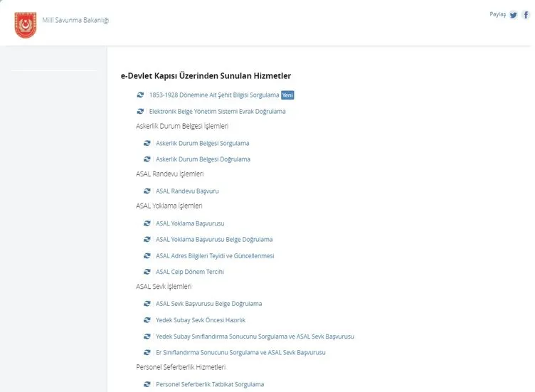
Task: Open Yedek Subay Sınıflandırma Sonucunu Sorgulama link
Action: click(x=255, y=337)
